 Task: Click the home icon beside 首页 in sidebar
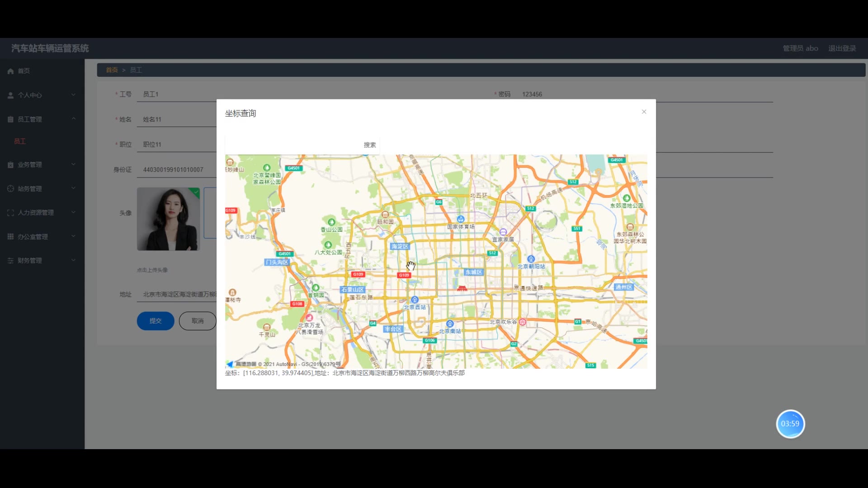10,71
